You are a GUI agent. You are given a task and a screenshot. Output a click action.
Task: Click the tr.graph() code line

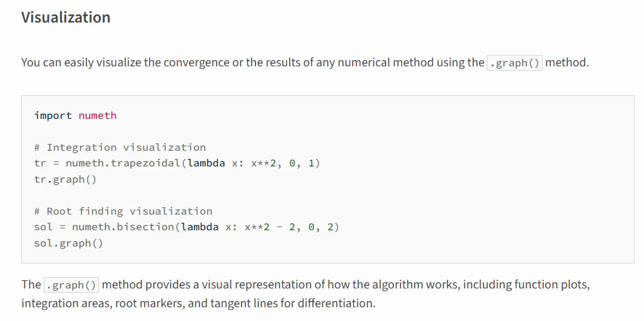[66, 180]
